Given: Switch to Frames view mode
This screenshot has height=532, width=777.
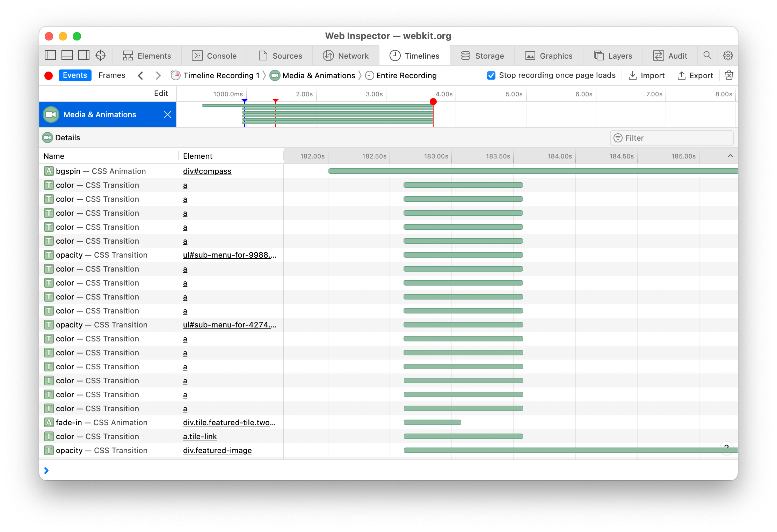Looking at the screenshot, I should 112,75.
